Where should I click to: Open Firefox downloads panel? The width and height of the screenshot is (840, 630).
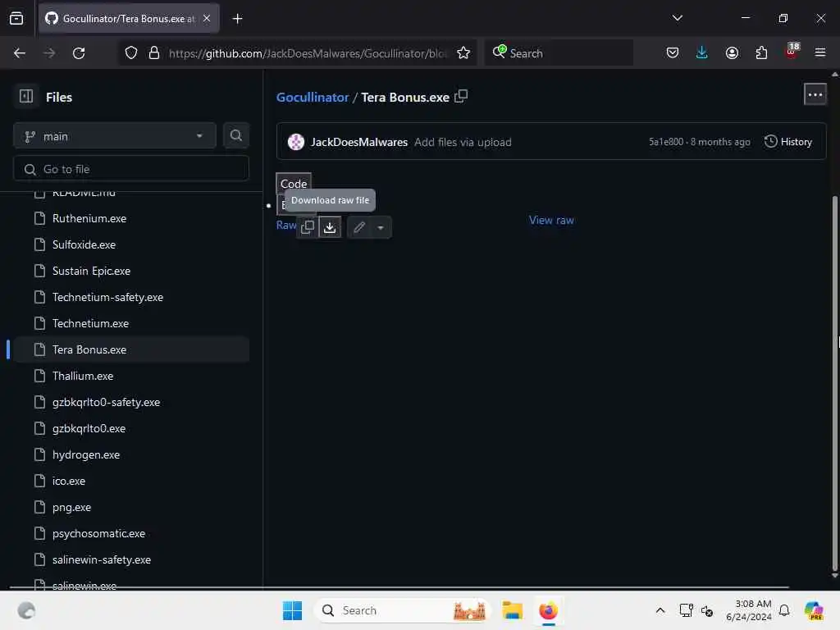click(x=702, y=53)
